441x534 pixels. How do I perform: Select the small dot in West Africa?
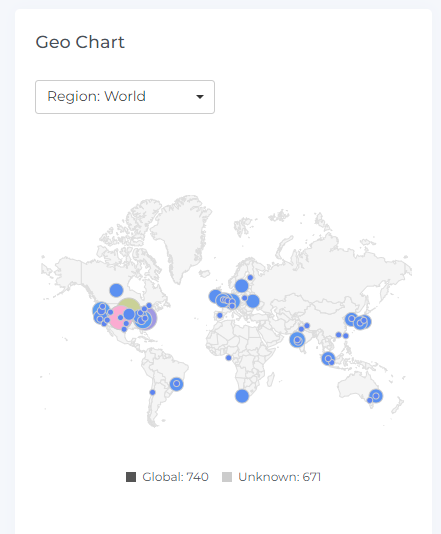pyautogui.click(x=229, y=358)
